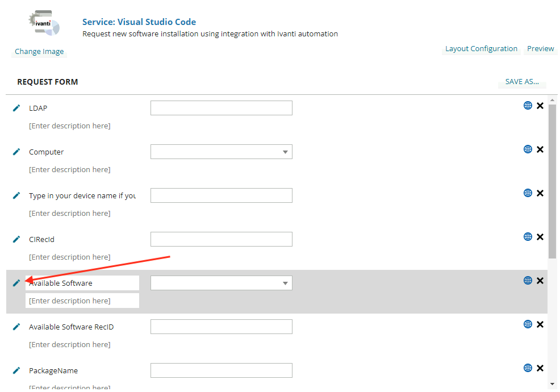Click the description placeholder under LDAP
The height and width of the screenshot is (392, 560).
click(x=70, y=126)
